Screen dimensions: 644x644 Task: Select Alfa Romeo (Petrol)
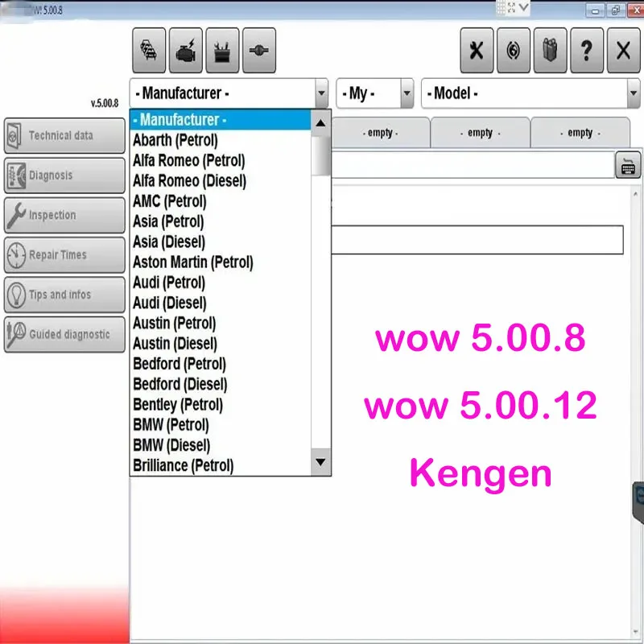(221, 160)
